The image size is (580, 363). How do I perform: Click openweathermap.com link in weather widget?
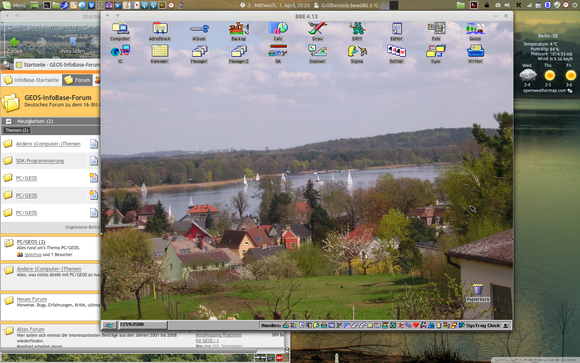(x=544, y=91)
